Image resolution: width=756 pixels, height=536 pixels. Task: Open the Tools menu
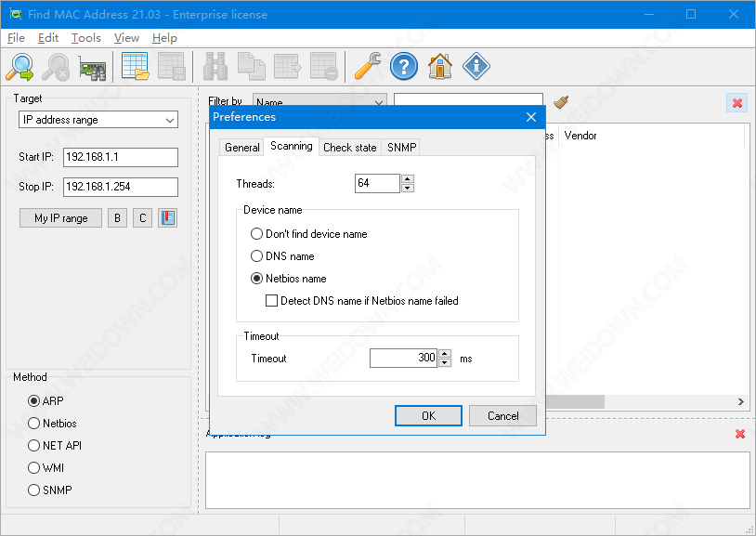[85, 38]
